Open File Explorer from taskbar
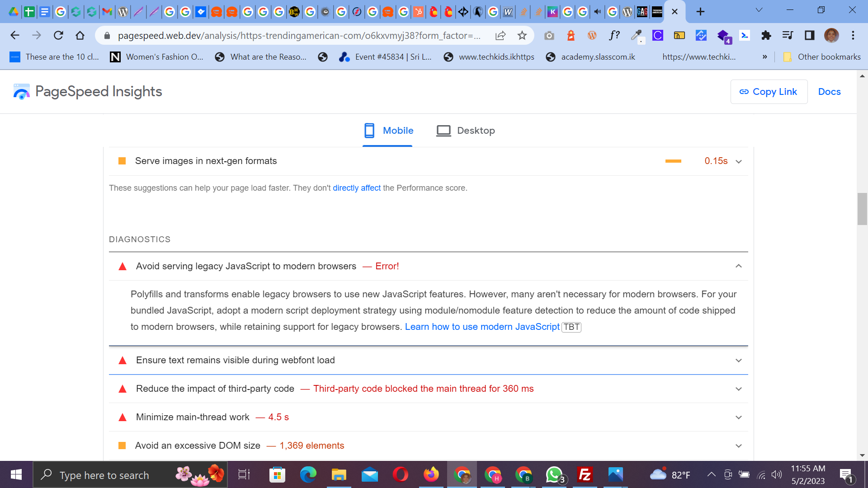 tap(339, 475)
